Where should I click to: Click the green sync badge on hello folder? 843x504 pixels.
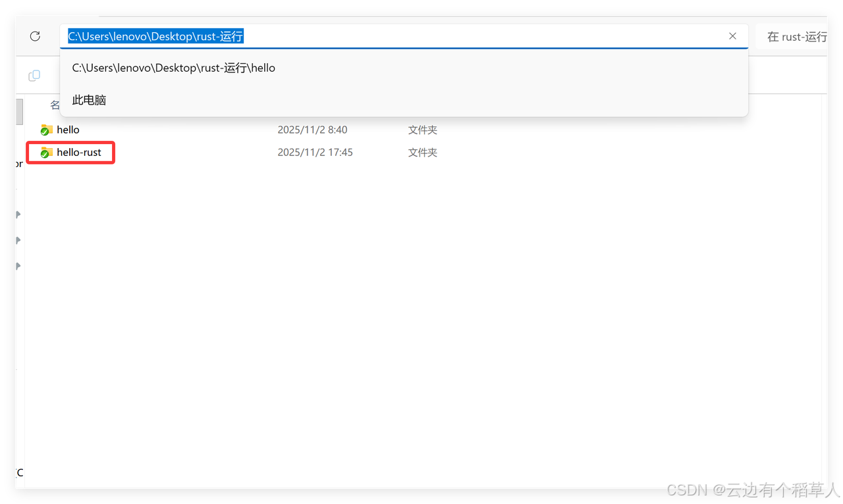click(43, 132)
